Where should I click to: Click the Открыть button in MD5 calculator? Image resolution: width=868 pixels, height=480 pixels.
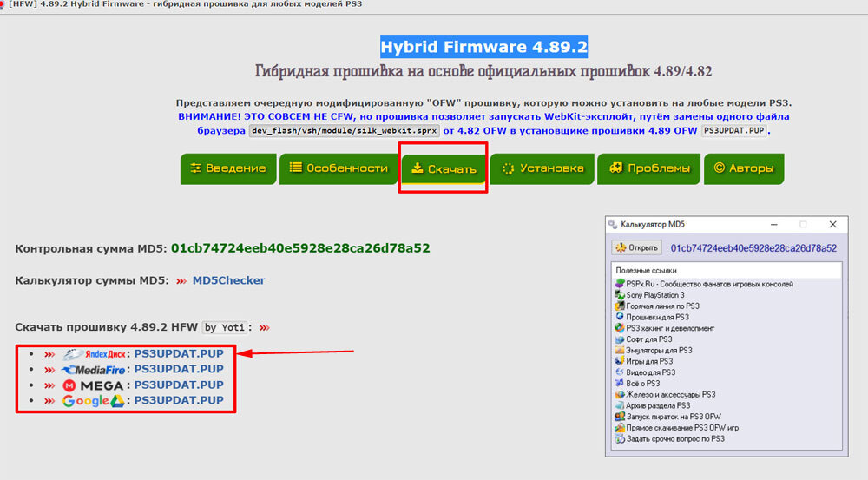click(x=638, y=248)
